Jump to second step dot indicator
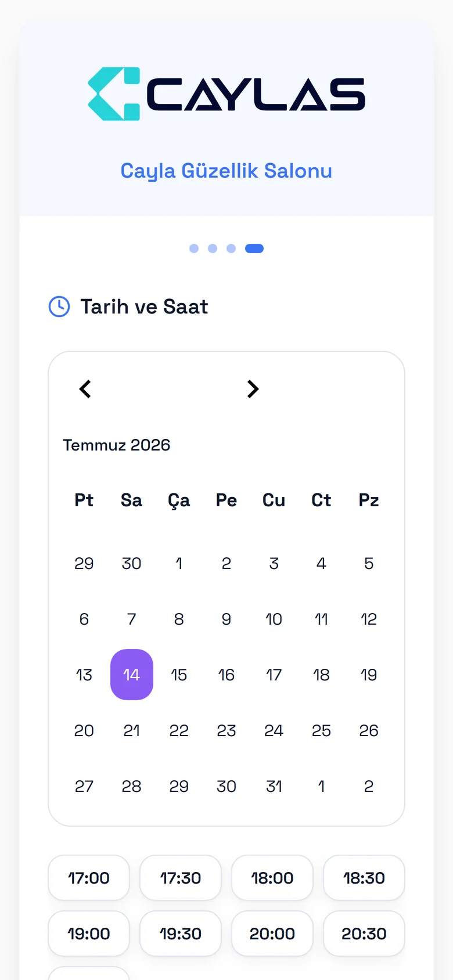The image size is (453, 980). click(x=213, y=248)
